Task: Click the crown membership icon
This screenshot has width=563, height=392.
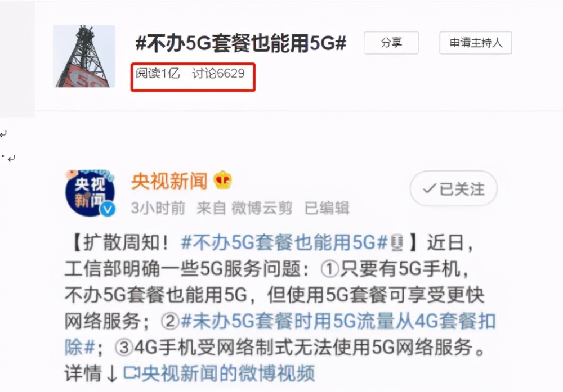Action: coord(222,180)
